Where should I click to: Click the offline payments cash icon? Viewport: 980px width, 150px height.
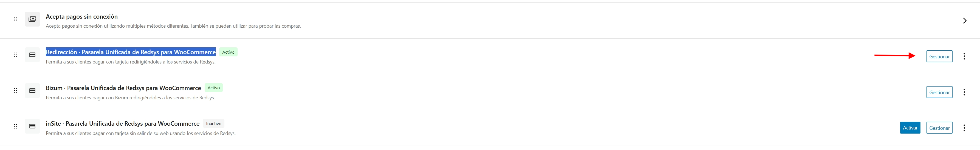coord(32,19)
